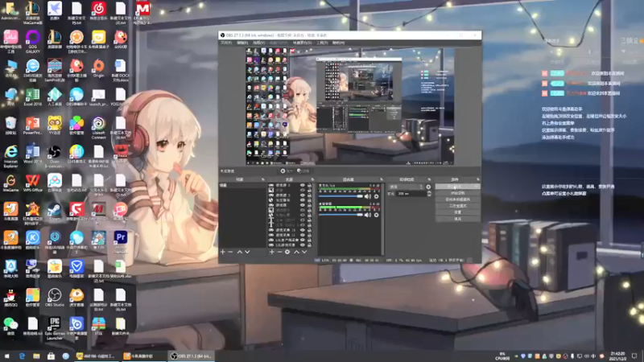644x362 pixels.
Task: Open the OBS Studio desktop shortcut
Action: (x=55, y=298)
